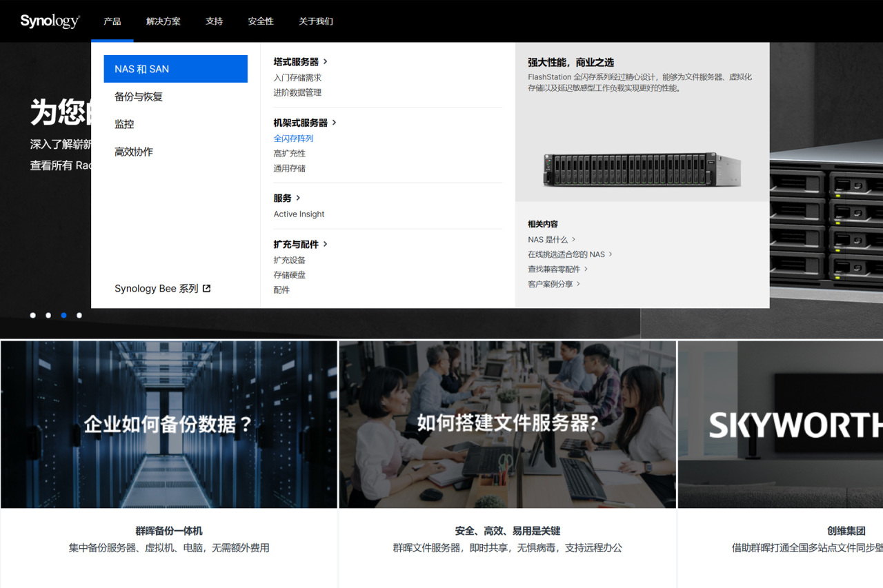This screenshot has width=883, height=588.
Task: Click the arrow after 查找兼容零配件
Action: (586, 269)
